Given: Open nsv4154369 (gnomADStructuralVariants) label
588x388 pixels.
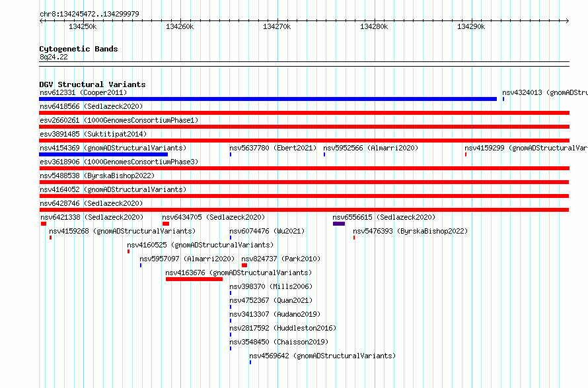Looking at the screenshot, I should click(x=113, y=148).
